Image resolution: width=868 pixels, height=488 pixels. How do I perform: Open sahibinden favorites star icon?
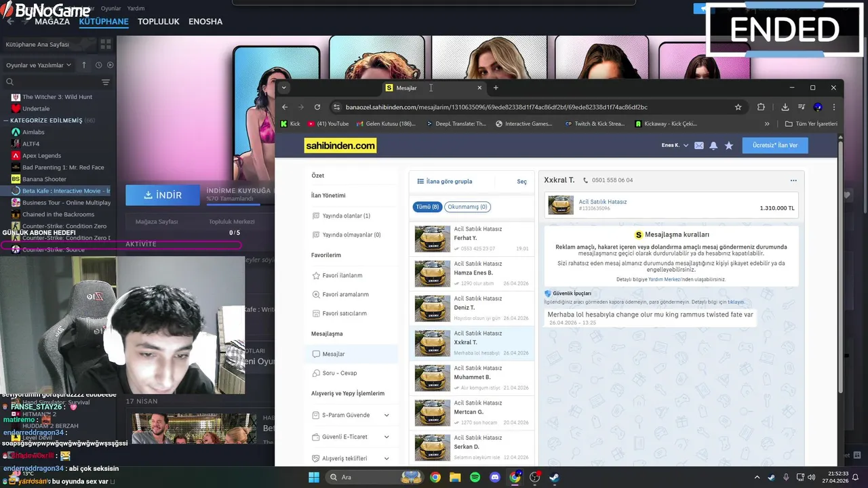tap(729, 146)
